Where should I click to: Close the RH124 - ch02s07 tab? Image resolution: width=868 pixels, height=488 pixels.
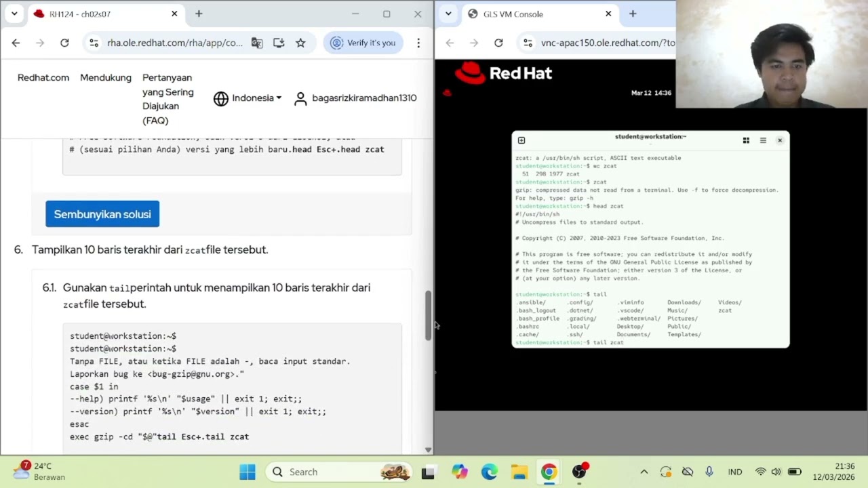tap(174, 14)
